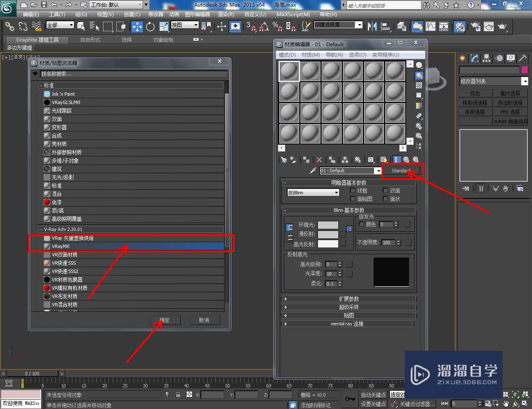Toggle the 3D Snaps icon
This screenshot has width=532, height=409.
pos(251,27)
